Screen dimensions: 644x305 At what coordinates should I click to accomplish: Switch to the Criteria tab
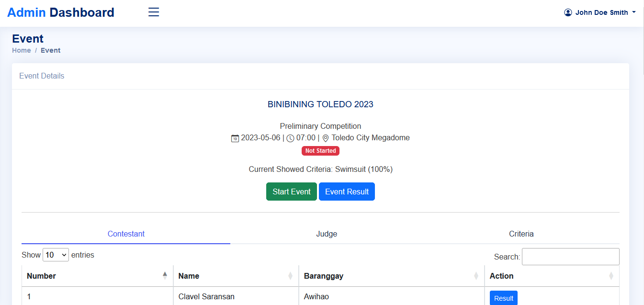coord(521,234)
